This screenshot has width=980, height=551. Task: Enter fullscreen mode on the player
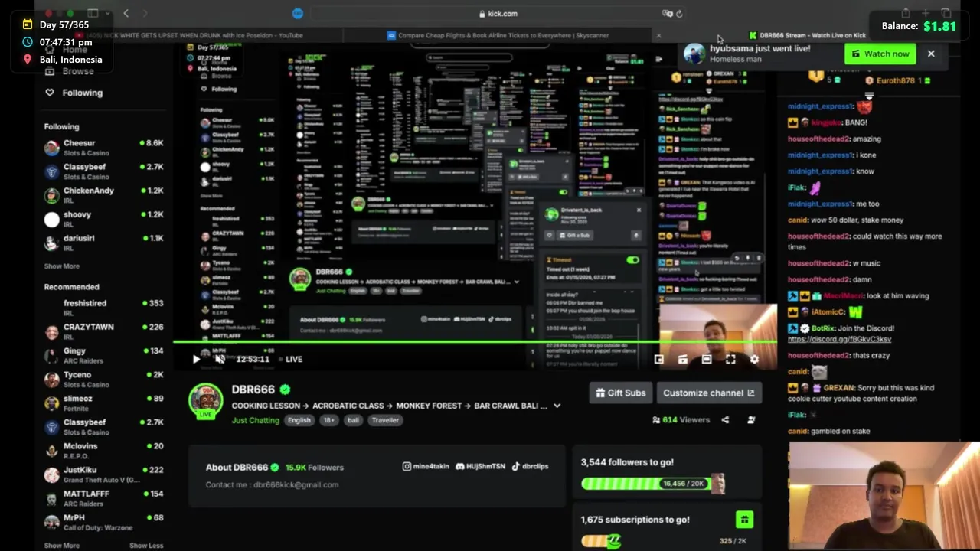[730, 359]
